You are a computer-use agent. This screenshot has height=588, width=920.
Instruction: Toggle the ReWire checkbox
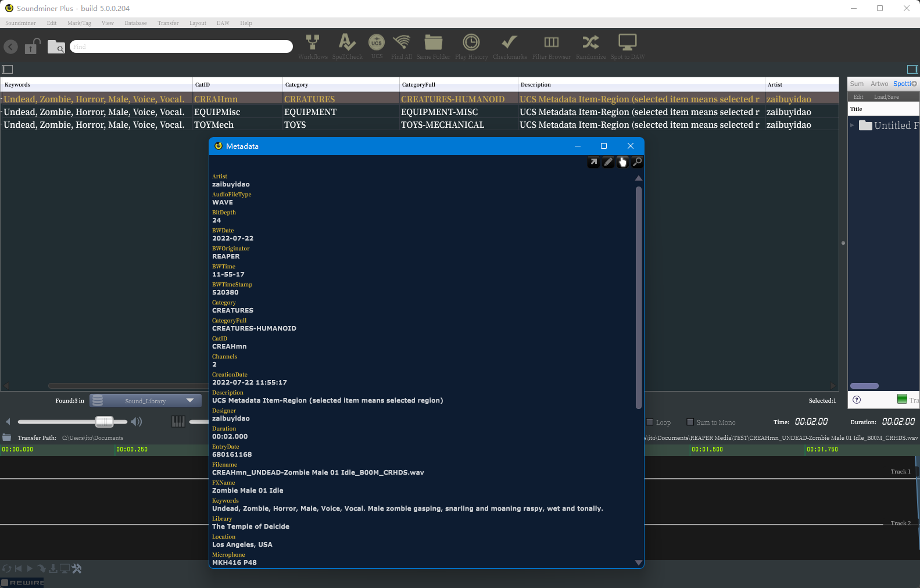coord(5,583)
